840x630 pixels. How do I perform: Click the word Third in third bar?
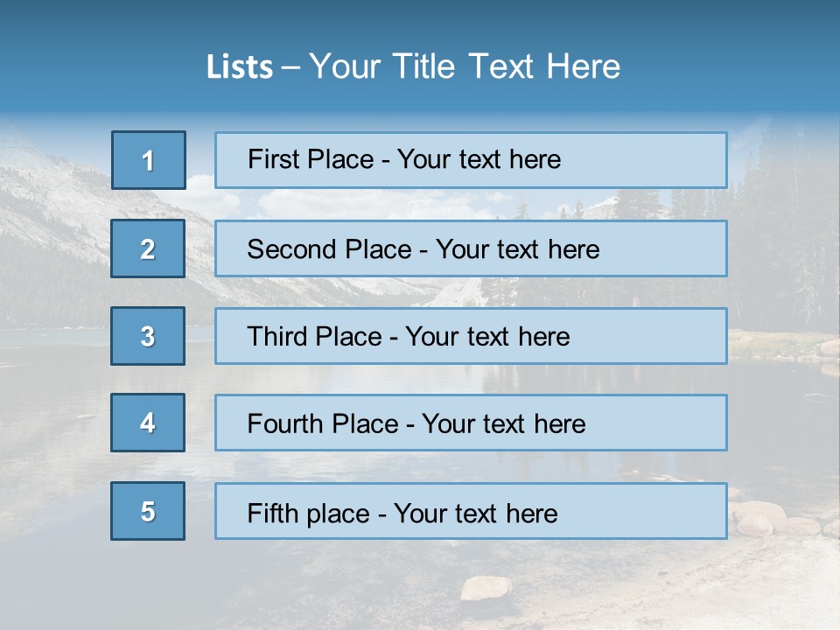pos(277,336)
